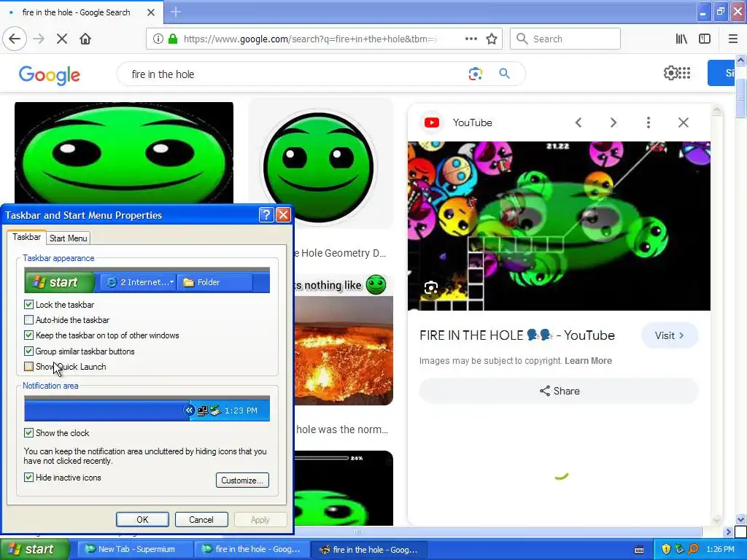Click the YouTube logo in preview panel
747x560 pixels.
click(432, 122)
